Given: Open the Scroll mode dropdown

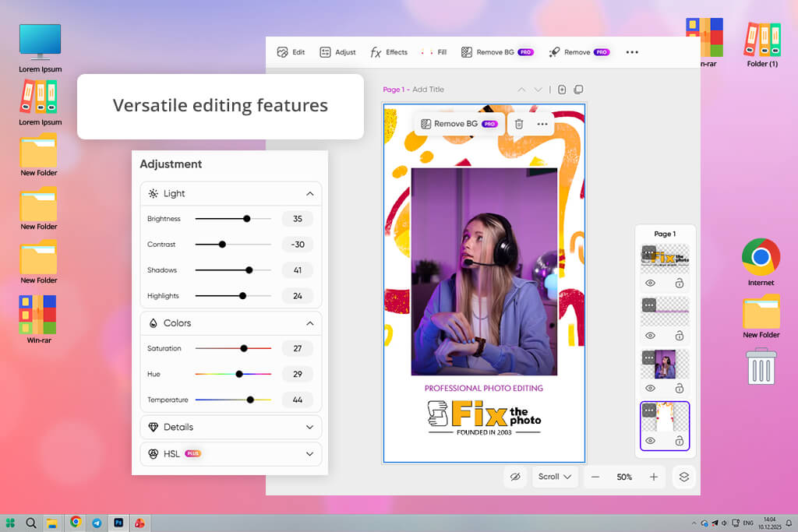Looking at the screenshot, I should click(555, 477).
